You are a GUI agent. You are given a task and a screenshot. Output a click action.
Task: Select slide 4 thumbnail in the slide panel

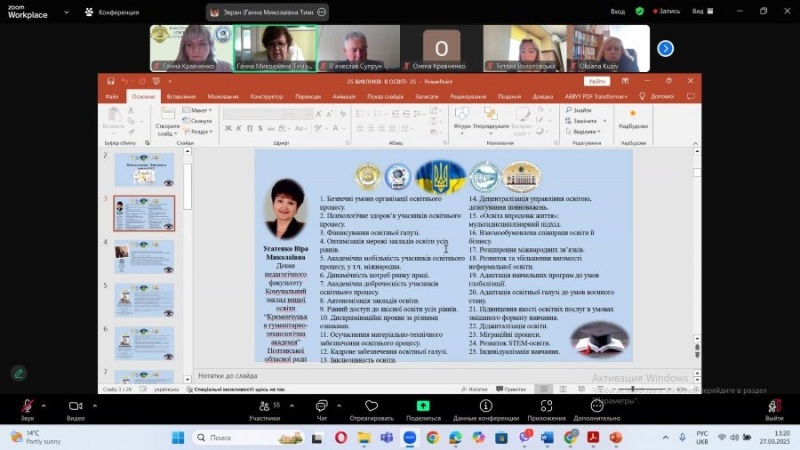tap(144, 256)
